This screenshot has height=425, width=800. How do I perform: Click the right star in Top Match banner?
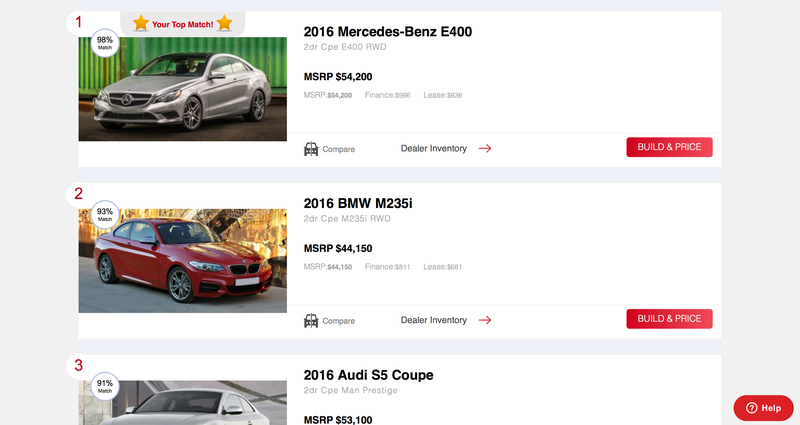point(224,23)
